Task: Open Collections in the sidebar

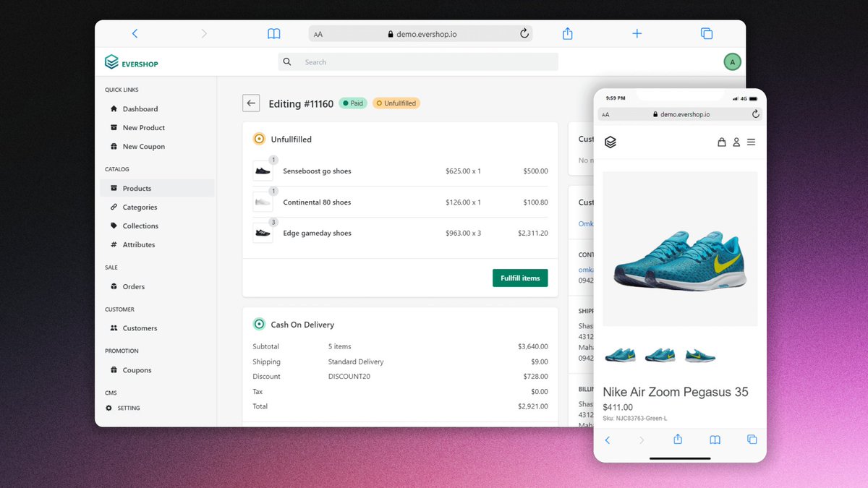Action: (140, 226)
